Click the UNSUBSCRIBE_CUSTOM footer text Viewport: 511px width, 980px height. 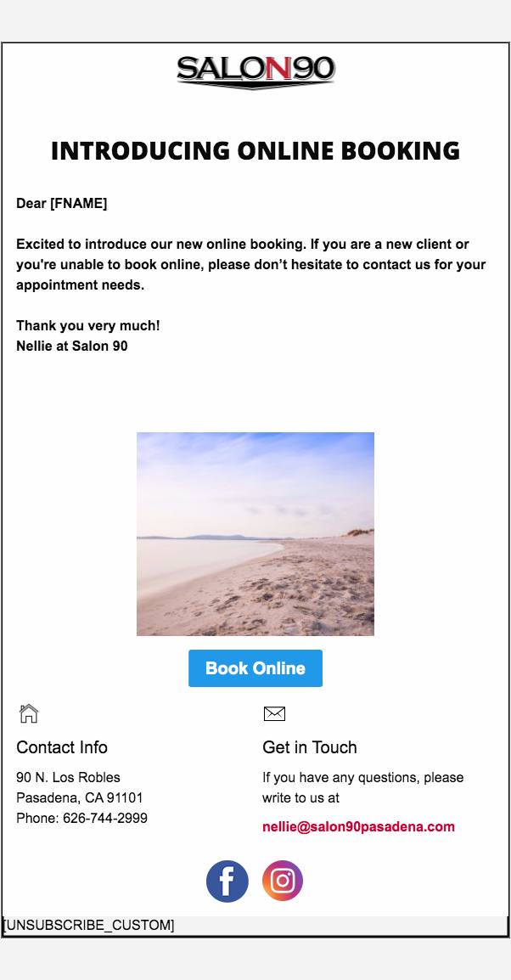coord(89,925)
